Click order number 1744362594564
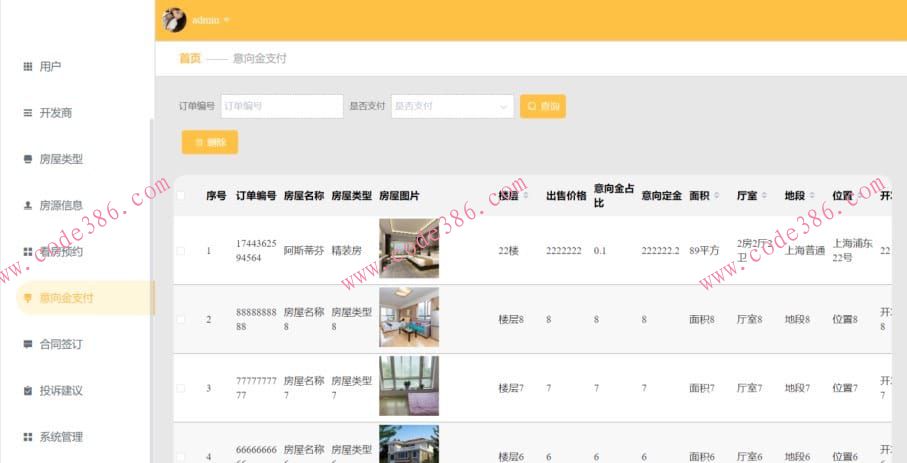 (256, 251)
